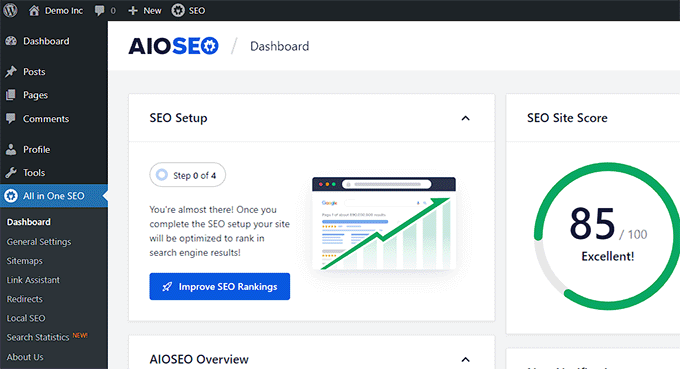Click the Profile user icon
The width and height of the screenshot is (680, 369).
click(x=11, y=150)
